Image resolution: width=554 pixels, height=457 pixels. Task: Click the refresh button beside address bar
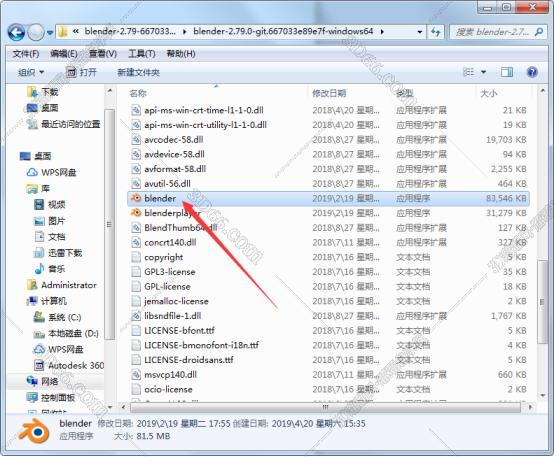pyautogui.click(x=436, y=32)
